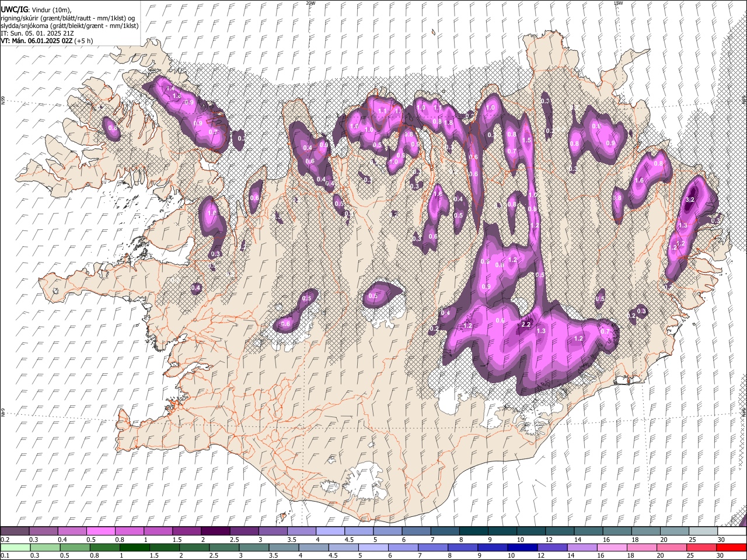
Task: Pick the dark teal swatch between 8 and 9
Action: pos(473,531)
